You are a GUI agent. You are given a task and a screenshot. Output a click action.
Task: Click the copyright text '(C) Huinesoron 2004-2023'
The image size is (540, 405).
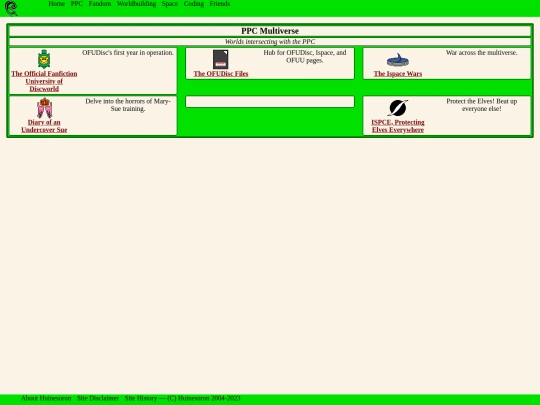click(204, 398)
